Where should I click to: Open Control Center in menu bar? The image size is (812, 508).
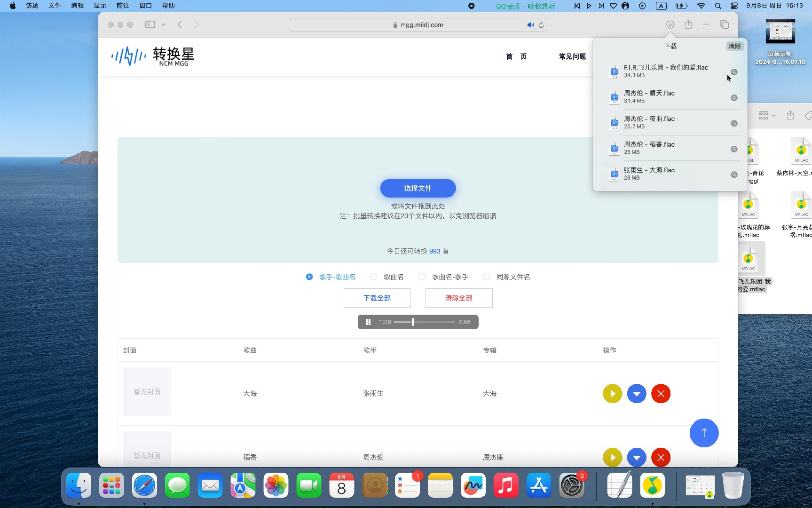click(x=734, y=6)
